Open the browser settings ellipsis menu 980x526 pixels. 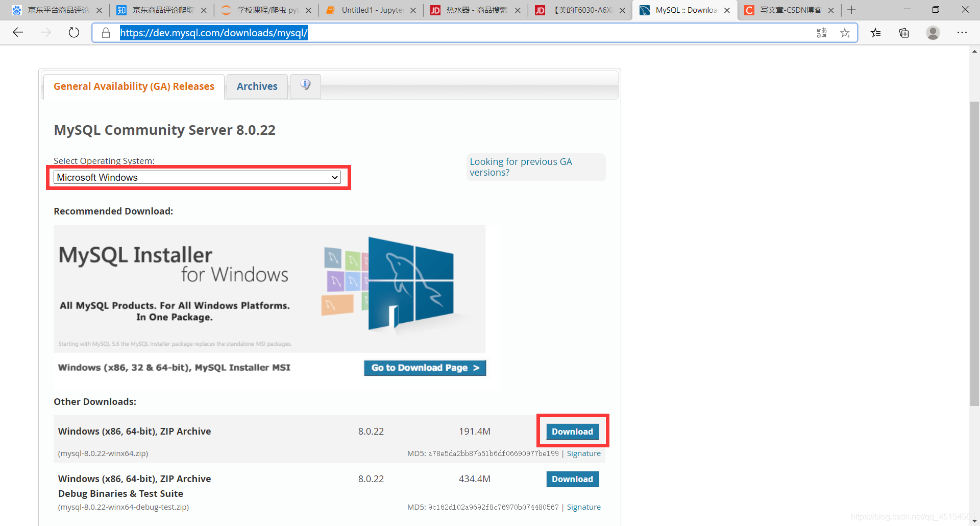[x=962, y=33]
